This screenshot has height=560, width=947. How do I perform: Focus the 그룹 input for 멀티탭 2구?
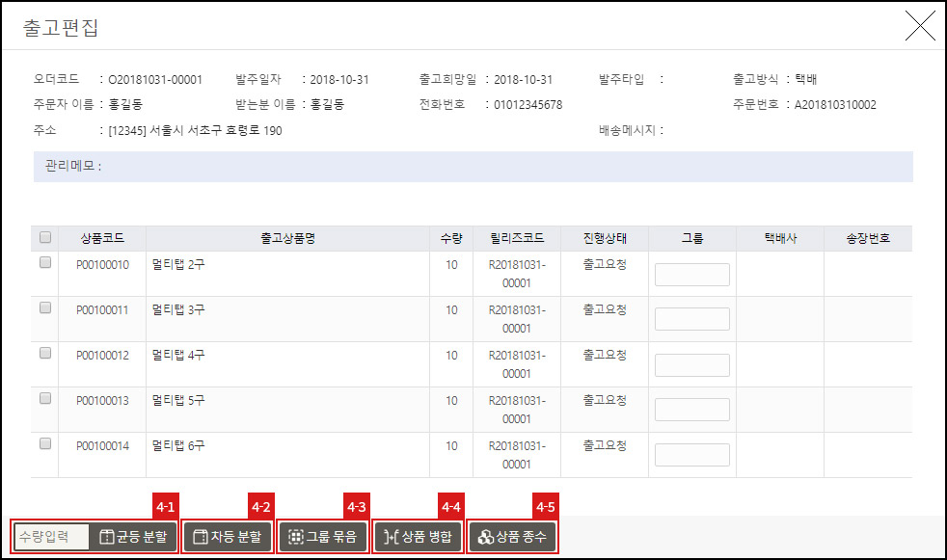click(691, 275)
